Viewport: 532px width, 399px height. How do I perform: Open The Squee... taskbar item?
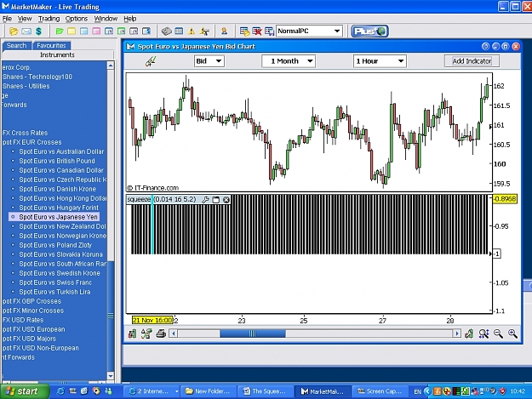(265, 391)
